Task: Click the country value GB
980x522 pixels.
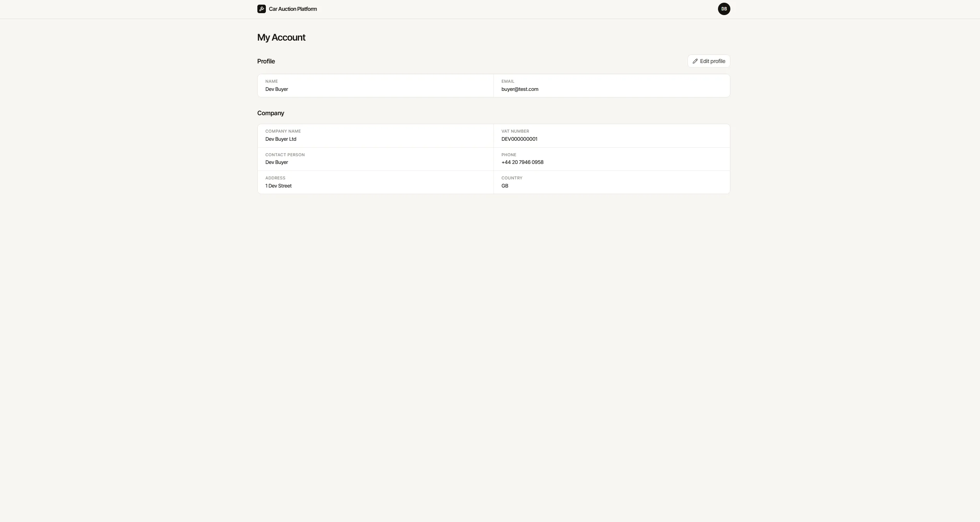Action: coord(505,186)
